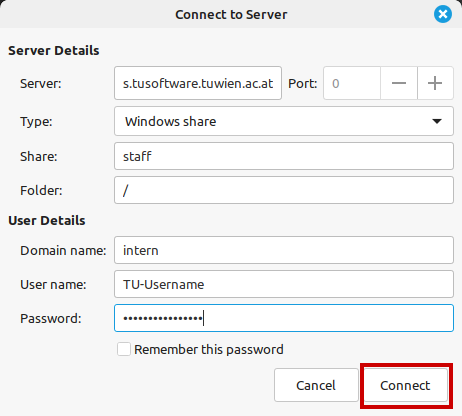
Task: Click the Folder path field
Action: (284, 190)
